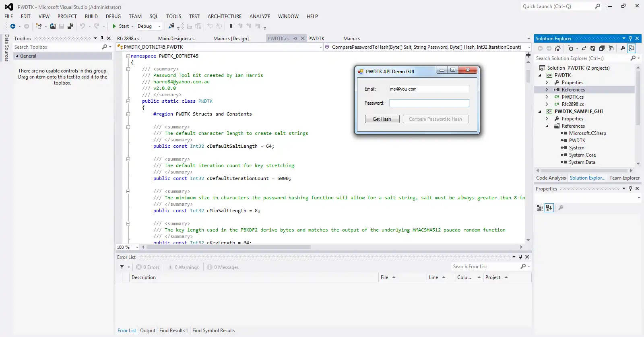Click the Alphabetical sort icon in Properties panel
Viewport: 644px width, 337px height.
549,208
